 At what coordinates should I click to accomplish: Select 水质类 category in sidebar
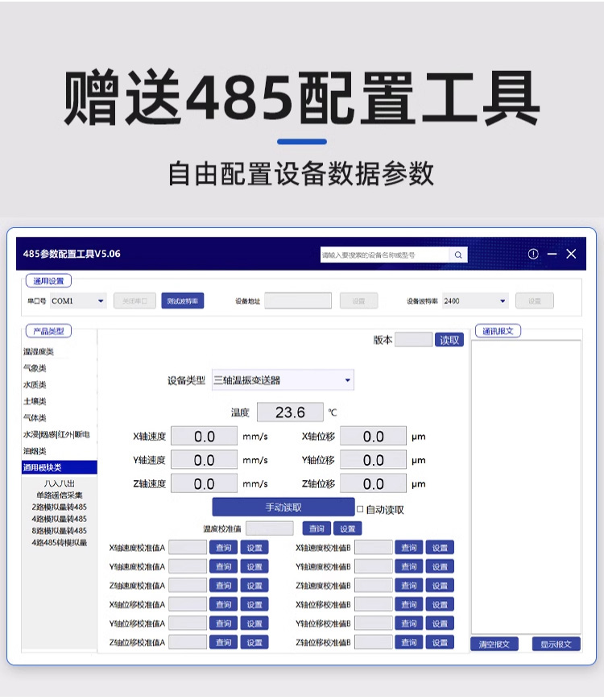[x=35, y=385]
